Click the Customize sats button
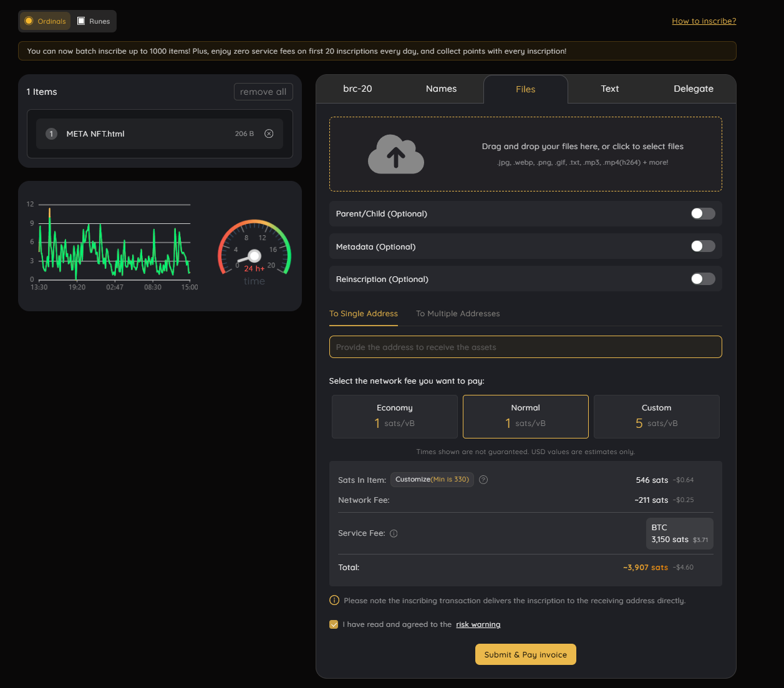The image size is (784, 688). tap(432, 480)
